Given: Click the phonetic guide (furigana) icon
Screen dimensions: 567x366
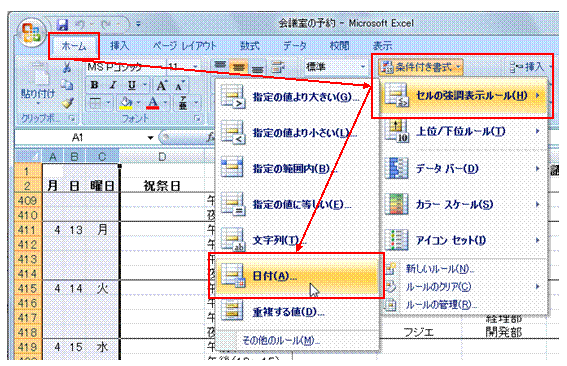Looking at the screenshot, I should [x=183, y=103].
